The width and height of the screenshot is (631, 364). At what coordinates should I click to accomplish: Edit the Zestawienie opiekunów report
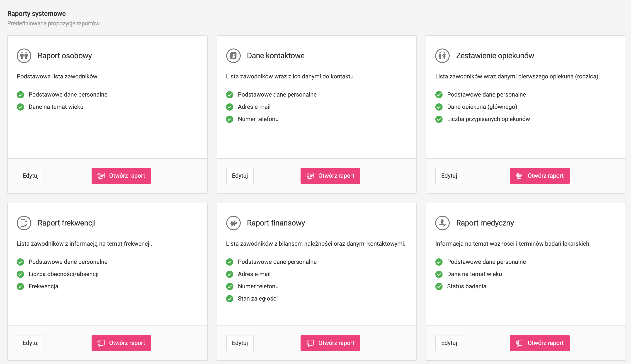449,176
